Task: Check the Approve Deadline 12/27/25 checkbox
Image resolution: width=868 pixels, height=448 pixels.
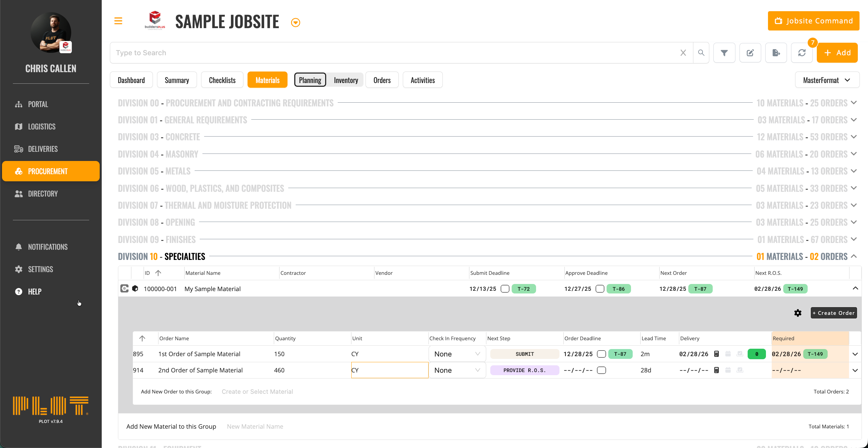Action: 600,289
